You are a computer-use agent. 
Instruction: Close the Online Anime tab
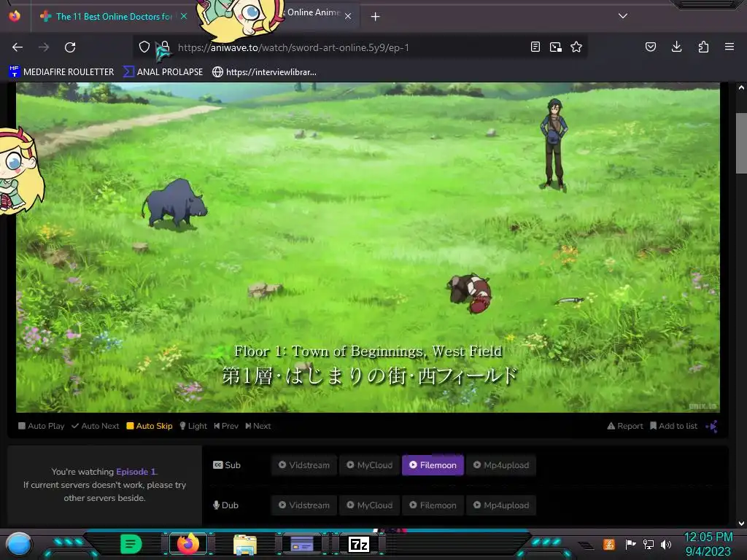348,16
